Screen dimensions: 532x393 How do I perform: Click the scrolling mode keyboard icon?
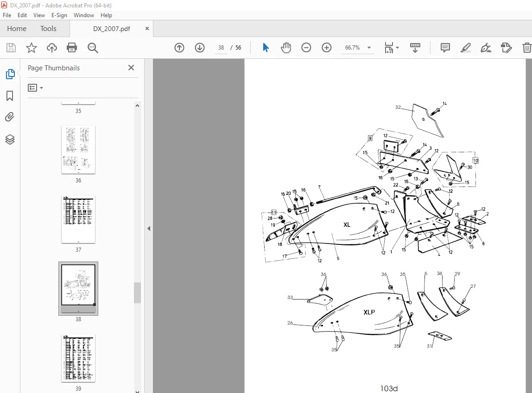pos(415,48)
